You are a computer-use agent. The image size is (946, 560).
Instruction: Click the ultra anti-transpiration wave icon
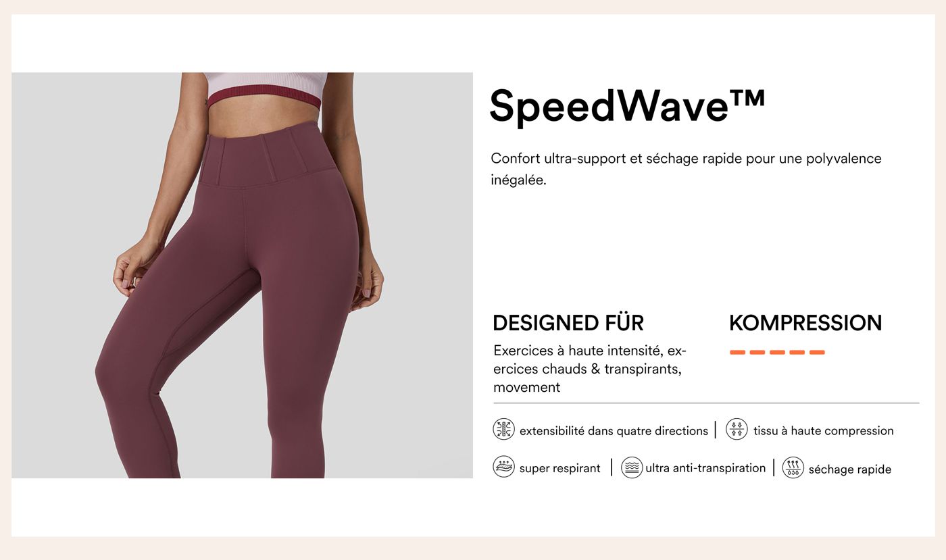coord(631,467)
